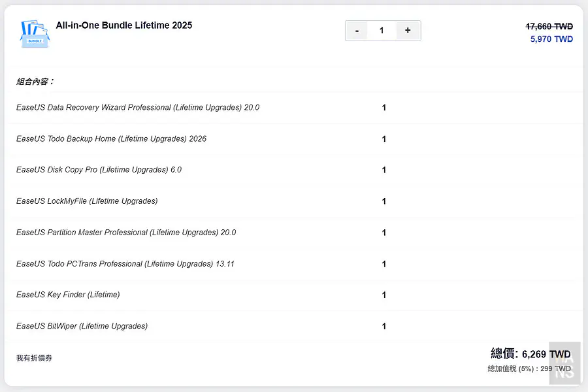Screen dimensions: 588x392
Task: Select EaseUS Todo Backup Home item
Action: (111, 139)
